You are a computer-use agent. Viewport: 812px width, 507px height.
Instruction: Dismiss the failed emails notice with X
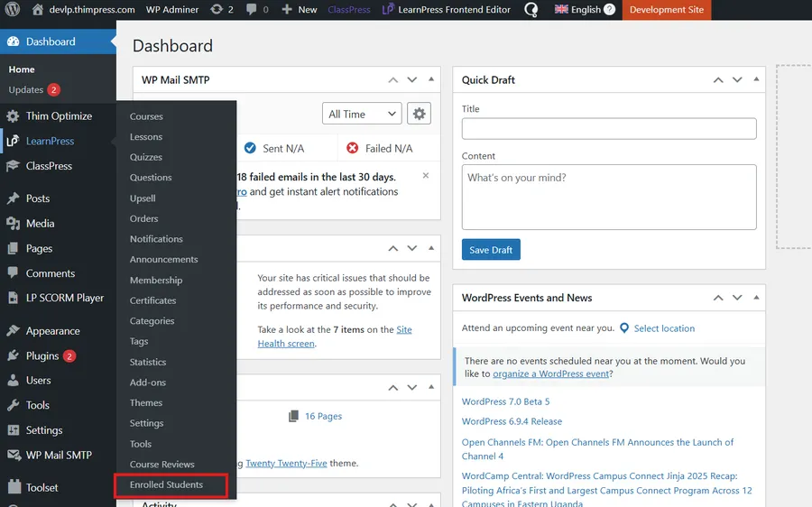tap(426, 176)
